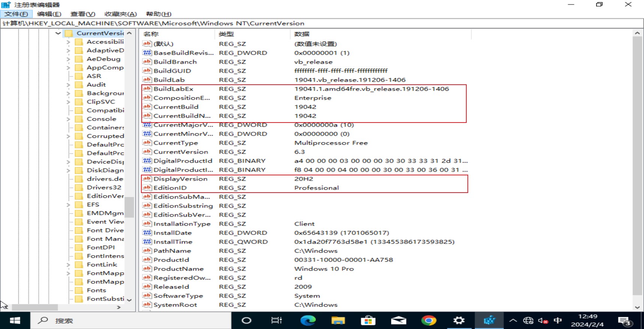This screenshot has width=644, height=329.
Task: Open the 编辑(E) menu
Action: [49, 14]
